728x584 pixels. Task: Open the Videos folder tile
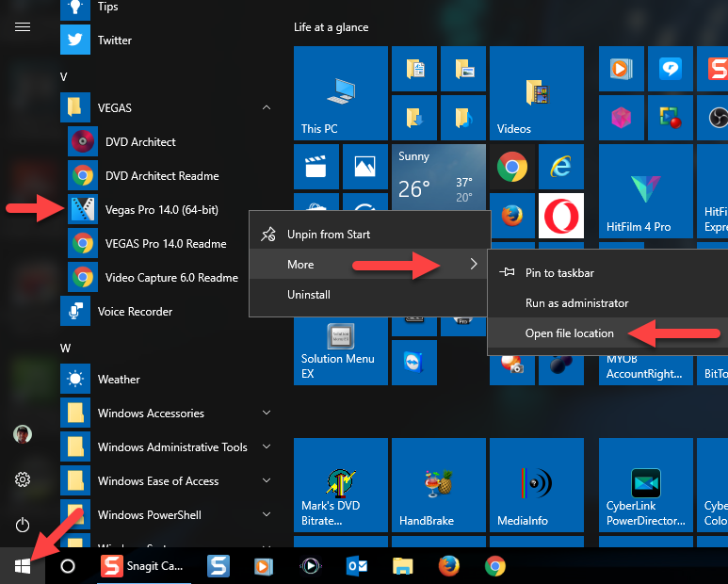[536, 93]
